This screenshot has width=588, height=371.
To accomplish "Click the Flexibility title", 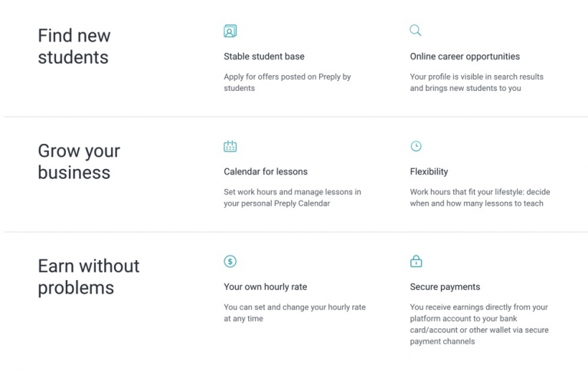I will click(x=429, y=172).
